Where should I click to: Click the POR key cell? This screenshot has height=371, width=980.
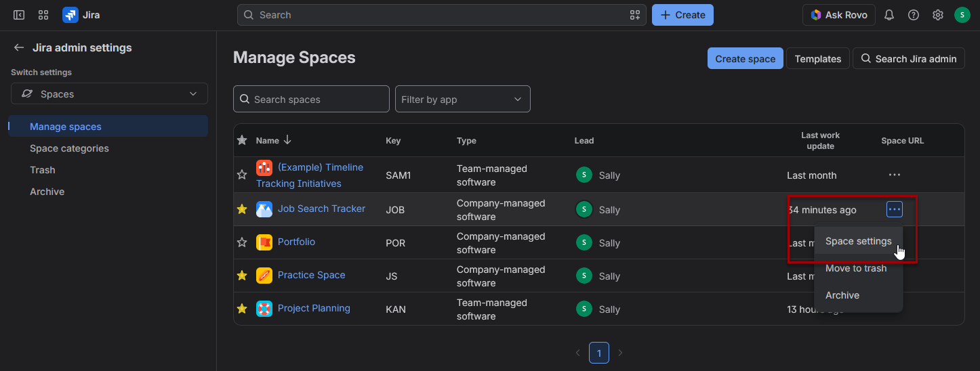click(396, 243)
